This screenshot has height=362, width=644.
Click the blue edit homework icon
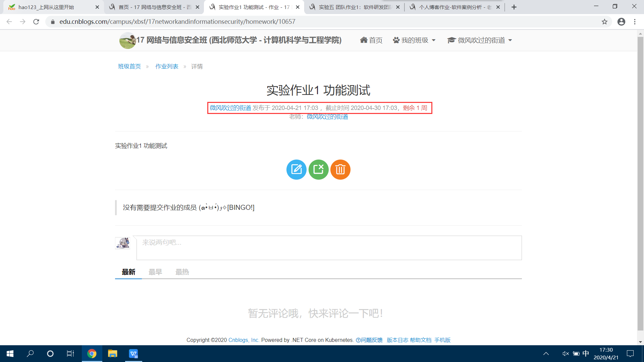296,169
